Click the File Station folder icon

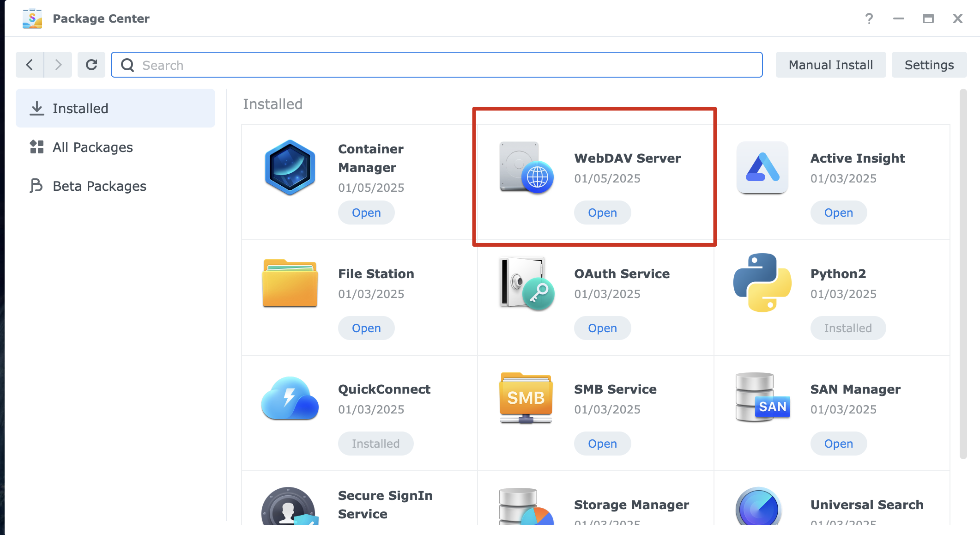pyautogui.click(x=290, y=283)
